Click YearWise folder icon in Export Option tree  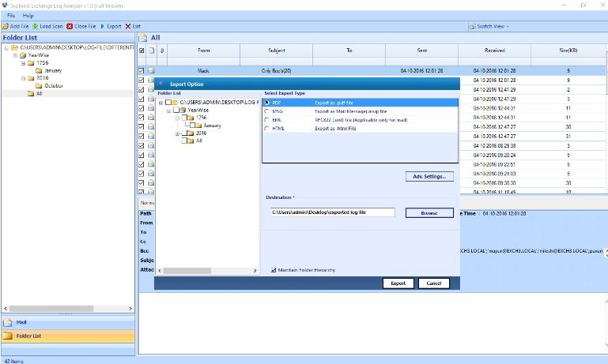183,110
